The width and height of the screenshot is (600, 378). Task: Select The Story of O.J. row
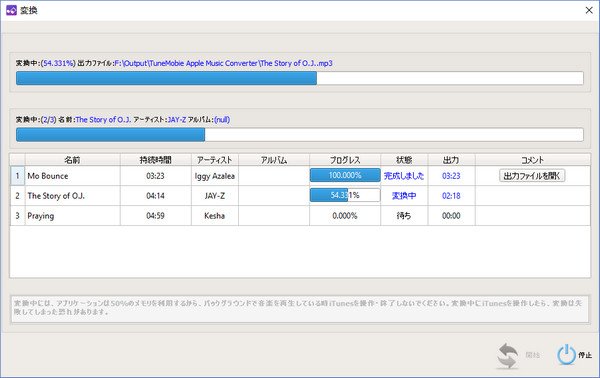pyautogui.click(x=300, y=196)
